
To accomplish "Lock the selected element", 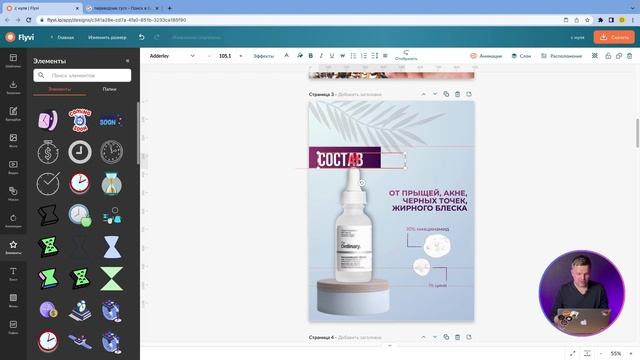I will [x=608, y=56].
